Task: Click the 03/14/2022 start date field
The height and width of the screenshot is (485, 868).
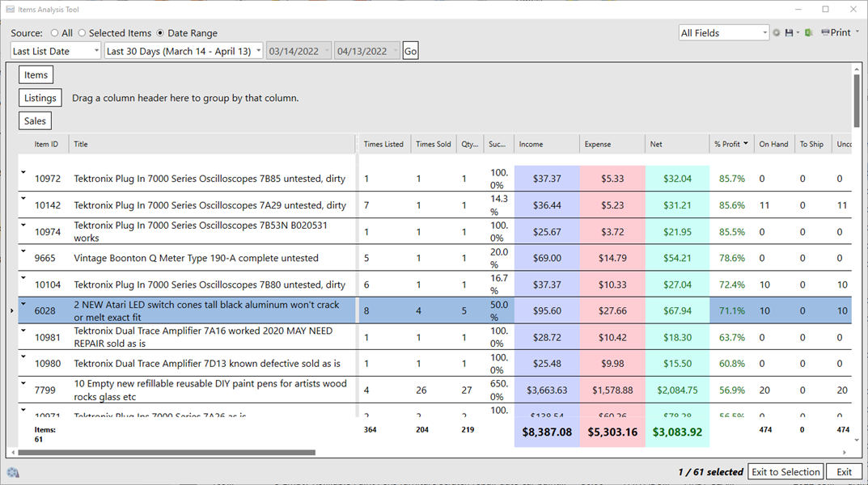Action: pyautogui.click(x=299, y=51)
